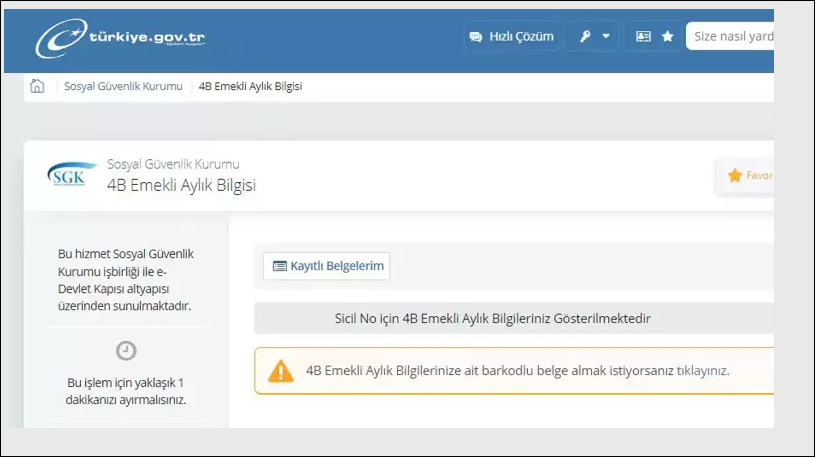Click the orange warning triangle icon

tap(281, 371)
